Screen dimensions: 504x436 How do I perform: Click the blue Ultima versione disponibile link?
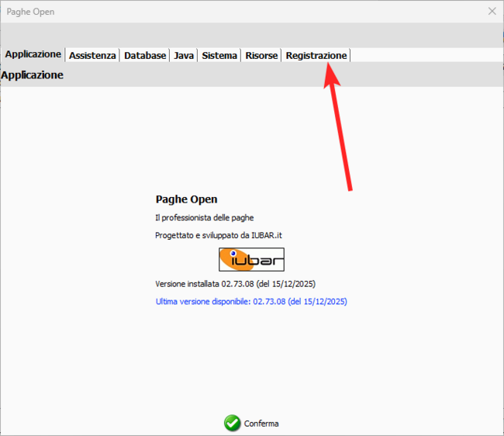coord(251,302)
